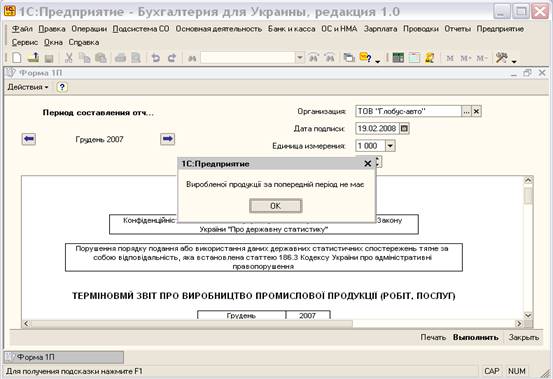Click the Find previous binoculars icon

coord(329,57)
